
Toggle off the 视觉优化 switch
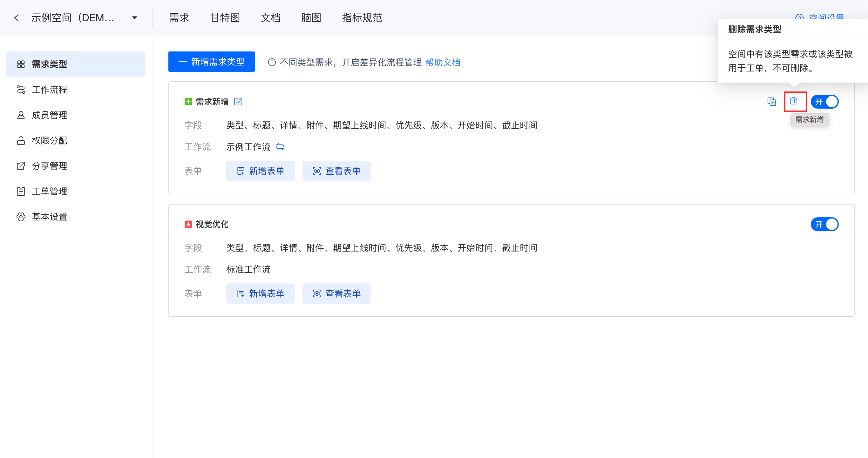click(824, 224)
